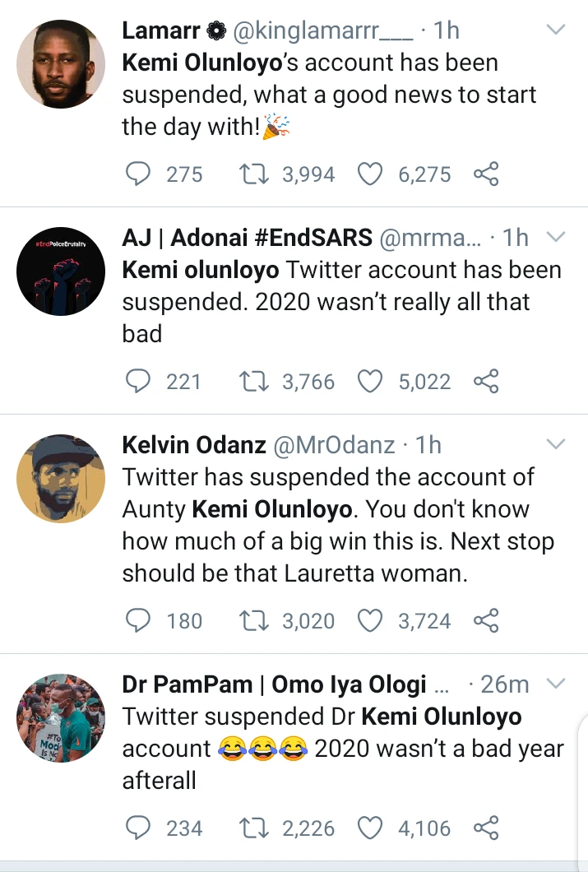Retweet AJ | Adonai #EndSARS tweet

(x=251, y=382)
